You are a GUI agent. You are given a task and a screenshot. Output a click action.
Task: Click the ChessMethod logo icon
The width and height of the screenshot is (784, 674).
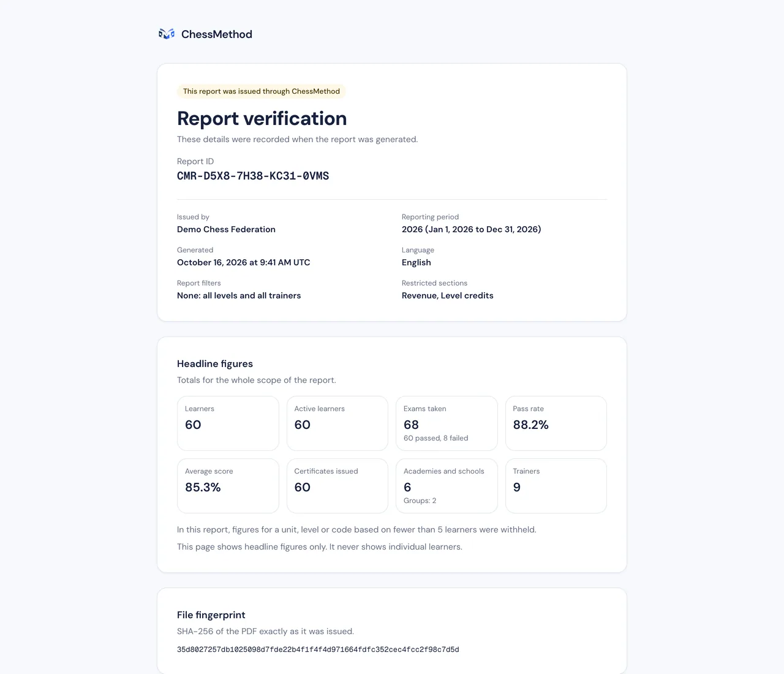[x=167, y=34]
